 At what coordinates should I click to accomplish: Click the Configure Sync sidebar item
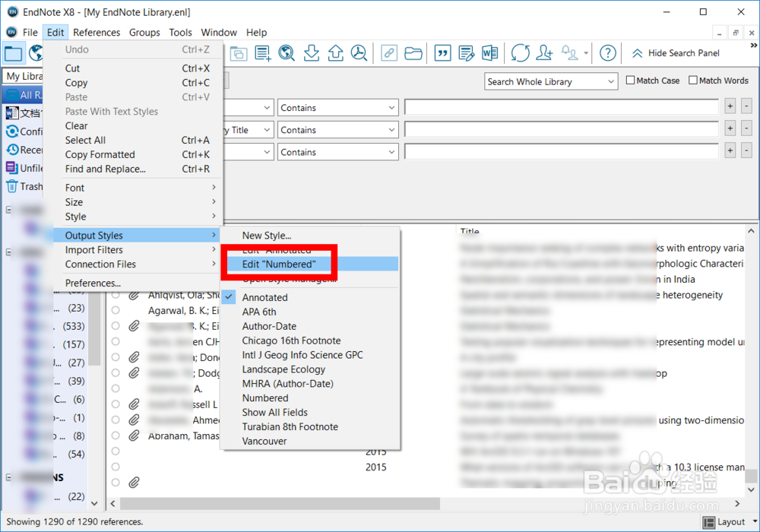(24, 131)
